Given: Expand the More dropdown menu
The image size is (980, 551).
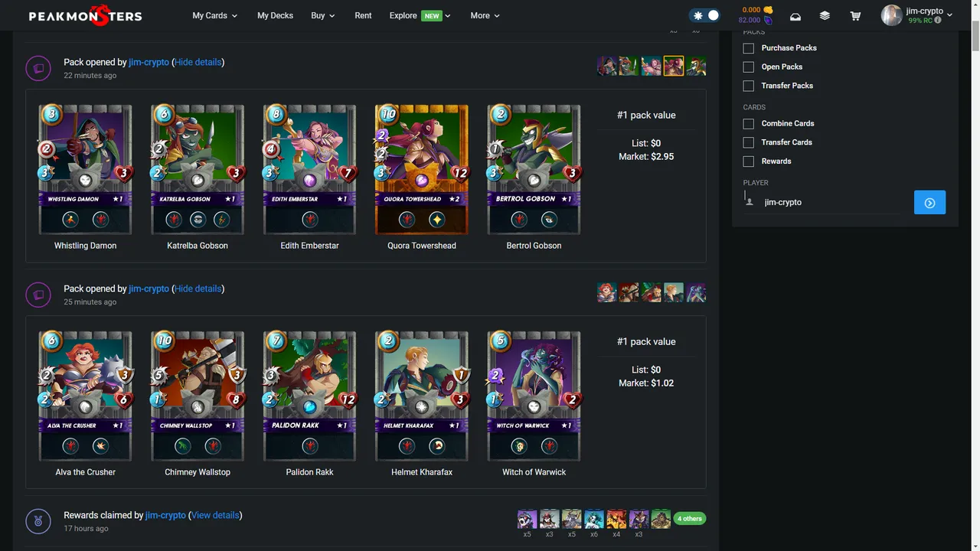Looking at the screenshot, I should tap(485, 15).
